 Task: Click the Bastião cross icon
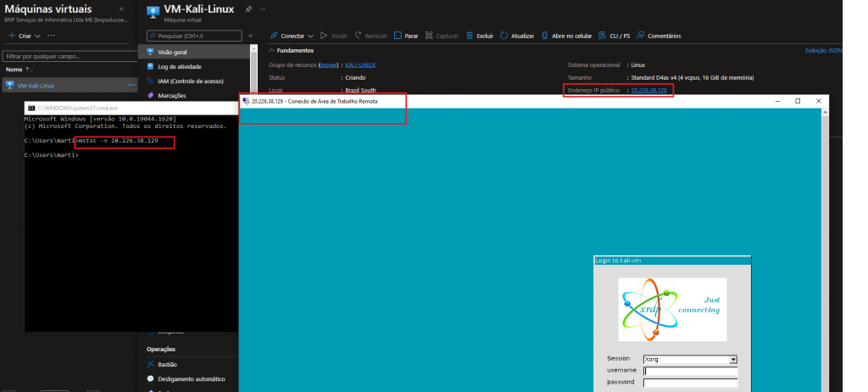pos(150,364)
